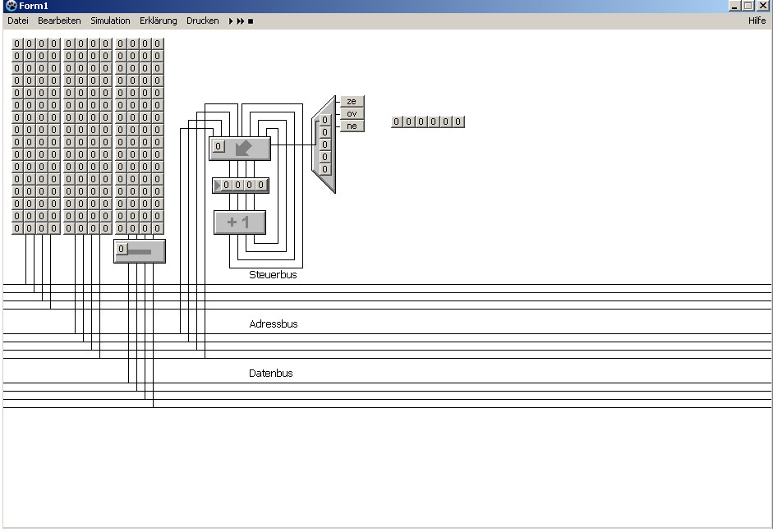Open the Datei menu

pos(18,21)
